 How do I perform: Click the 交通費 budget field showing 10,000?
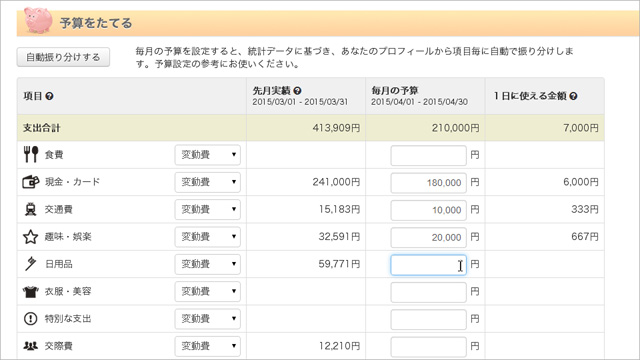click(428, 210)
